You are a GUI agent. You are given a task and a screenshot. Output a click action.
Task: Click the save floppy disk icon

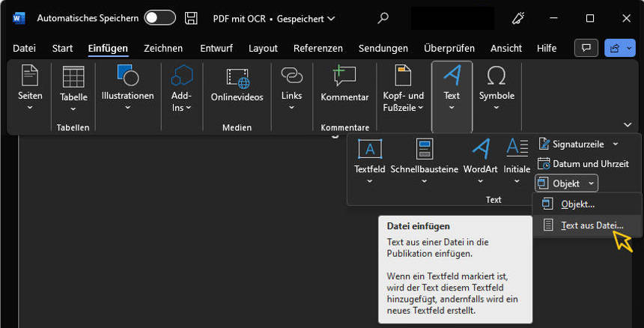(191, 18)
